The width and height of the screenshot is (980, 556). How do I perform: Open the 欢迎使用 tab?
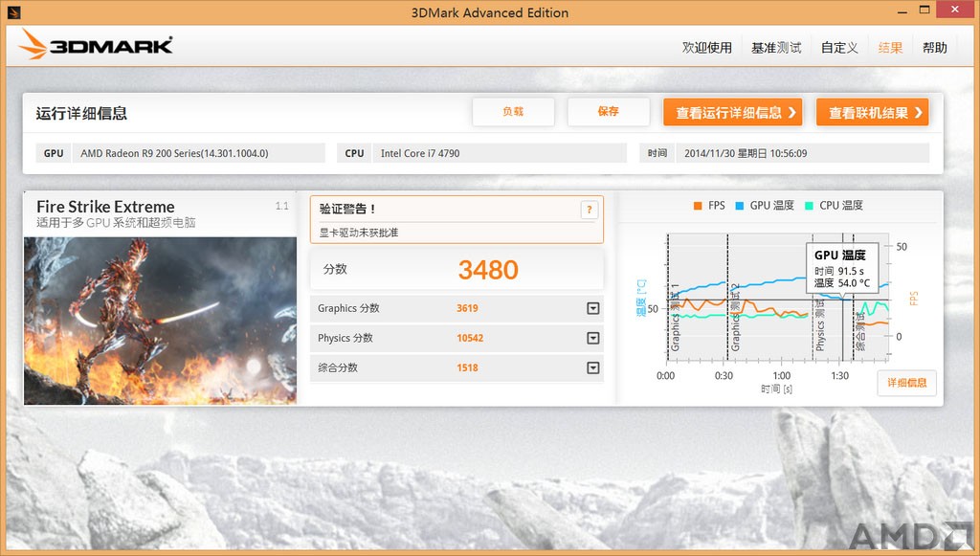click(707, 48)
